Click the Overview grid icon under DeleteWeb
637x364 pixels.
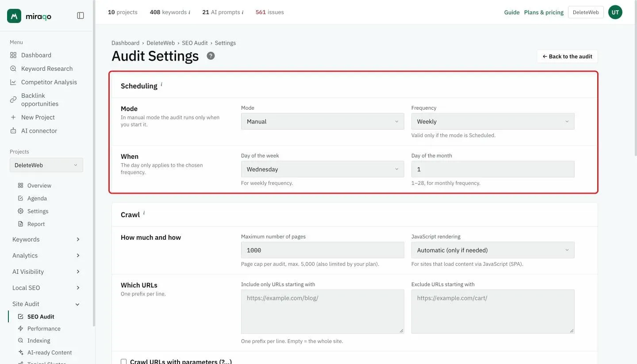point(20,186)
